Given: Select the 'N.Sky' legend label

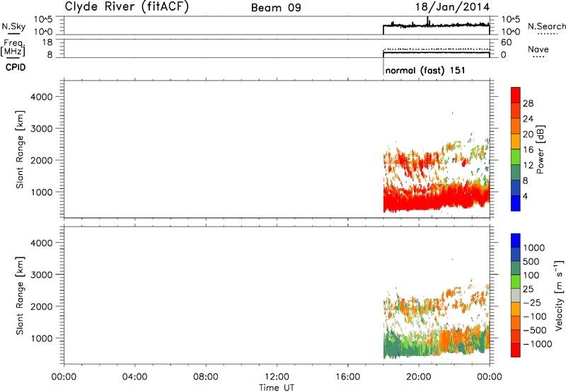Looking at the screenshot, I should click(13, 26).
